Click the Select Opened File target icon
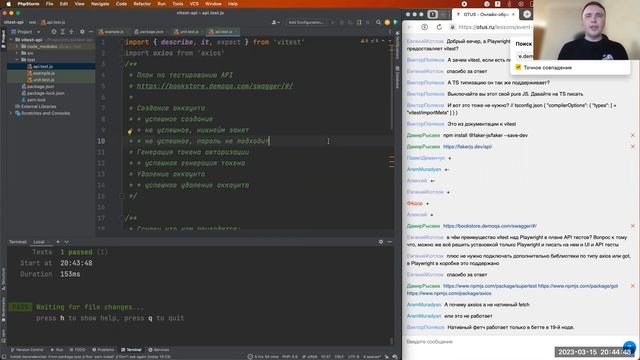This screenshot has height=360, width=640. [x=53, y=31]
